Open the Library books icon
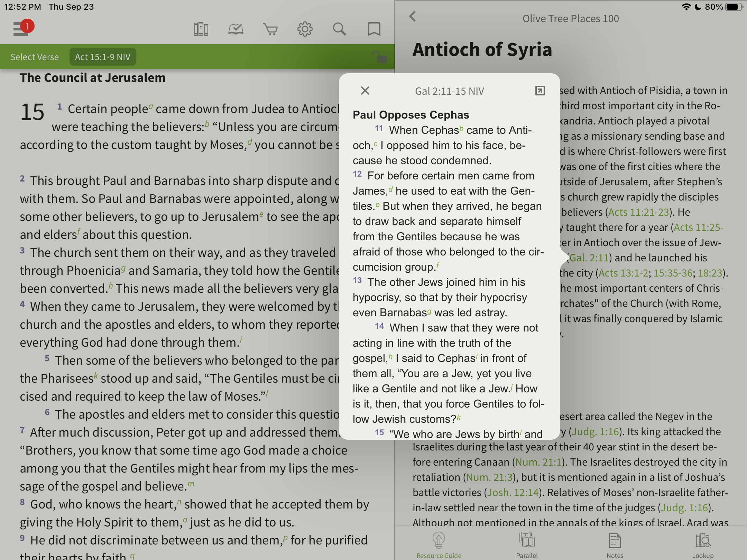This screenshot has width=747, height=560. click(201, 29)
